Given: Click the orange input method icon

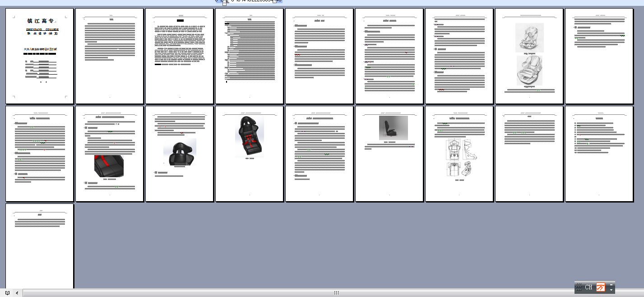Looking at the screenshot, I should click(x=601, y=288).
